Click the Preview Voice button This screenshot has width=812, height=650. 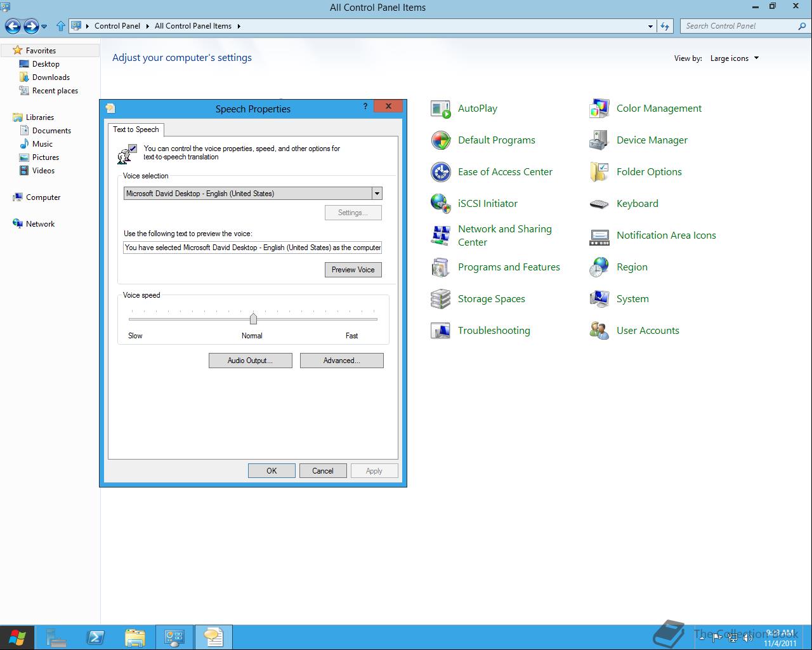353,270
